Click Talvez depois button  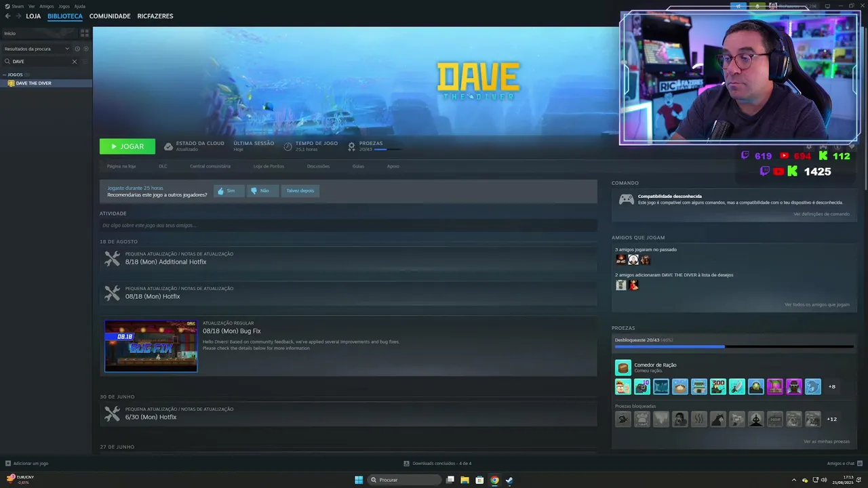coord(300,191)
